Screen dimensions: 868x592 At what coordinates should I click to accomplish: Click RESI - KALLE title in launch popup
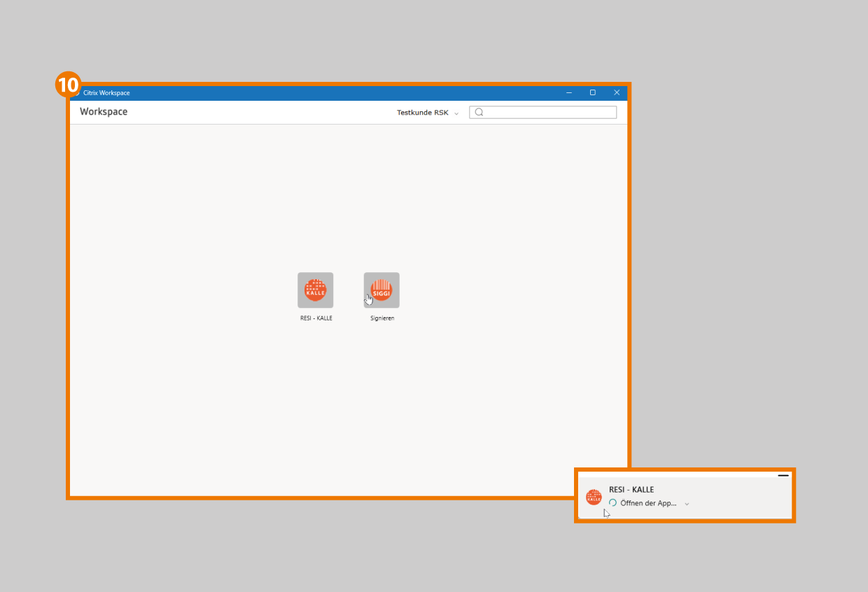pyautogui.click(x=631, y=490)
